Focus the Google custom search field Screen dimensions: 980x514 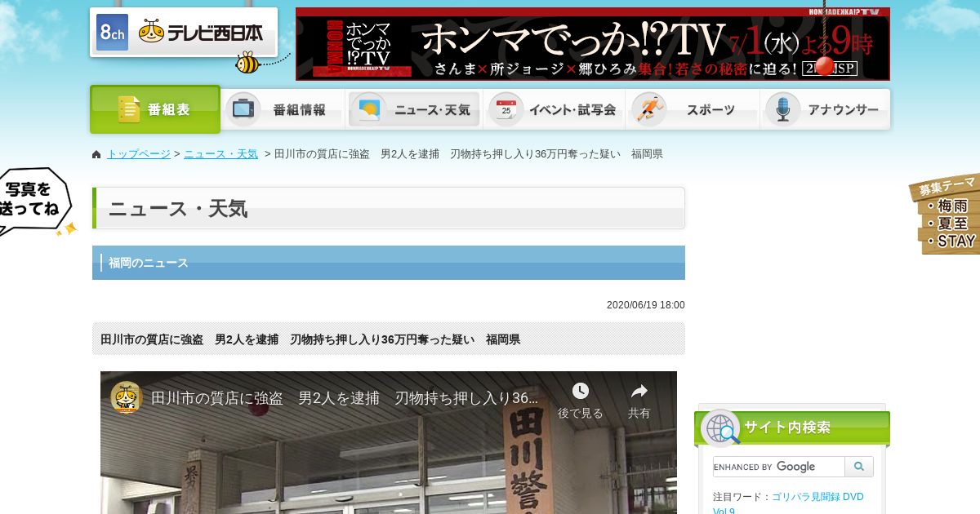coord(778,467)
